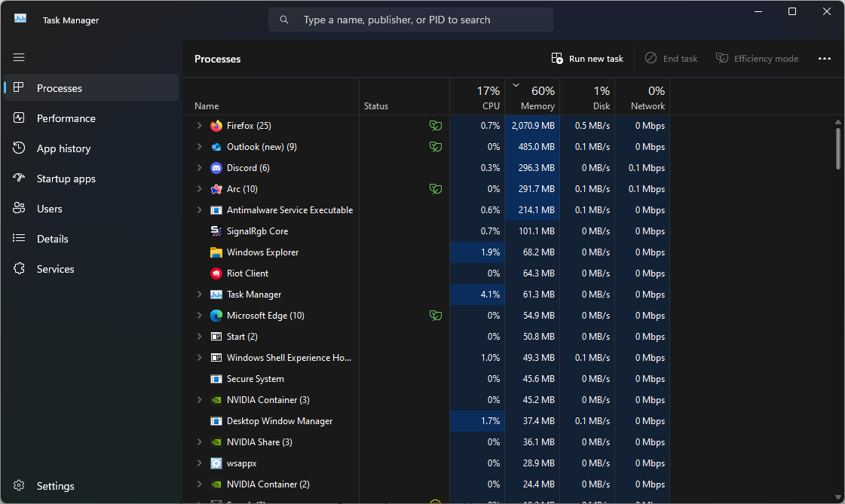Viewport: 845px width, 504px height.
Task: Expand the Task Manager process group
Action: (200, 295)
